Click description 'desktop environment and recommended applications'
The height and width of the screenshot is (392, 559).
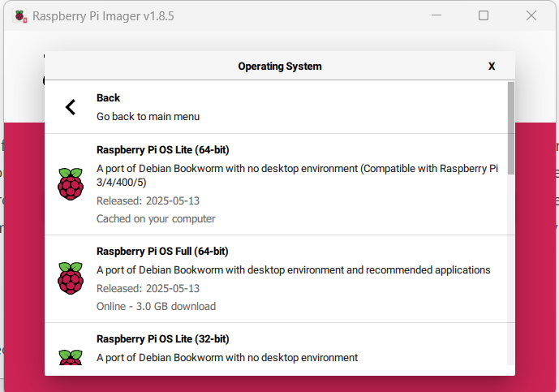pyautogui.click(x=293, y=270)
